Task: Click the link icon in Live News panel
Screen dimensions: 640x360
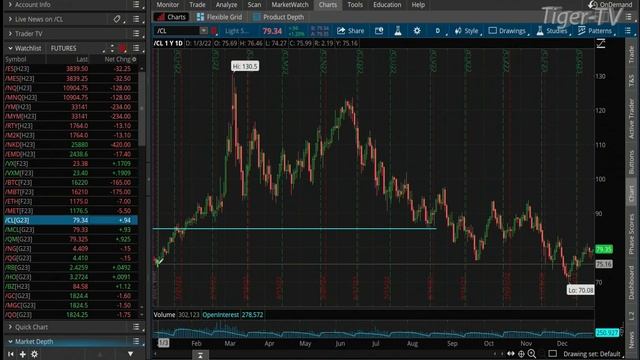Action: click(x=117, y=19)
